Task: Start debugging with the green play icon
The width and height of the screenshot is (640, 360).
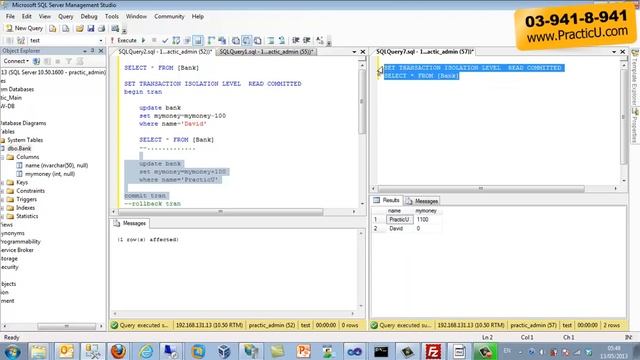Action: [x=144, y=40]
